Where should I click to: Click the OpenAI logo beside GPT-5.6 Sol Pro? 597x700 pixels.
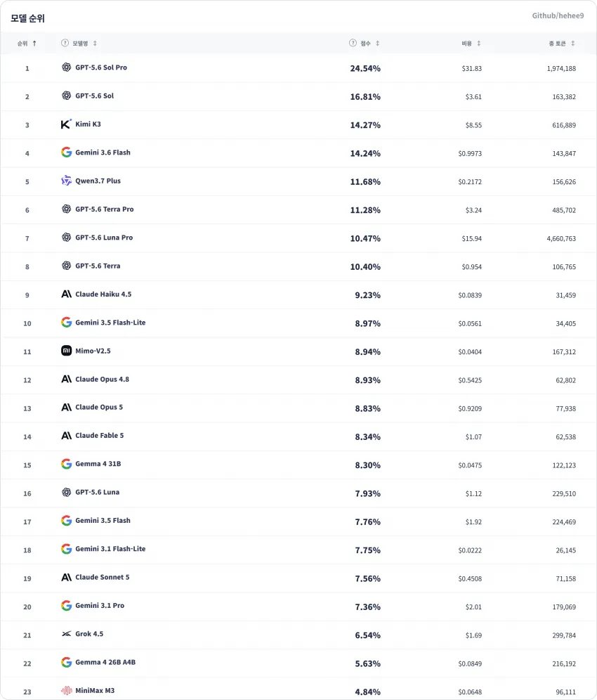coord(67,67)
